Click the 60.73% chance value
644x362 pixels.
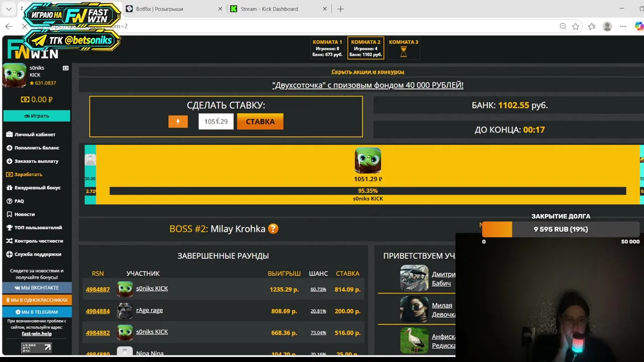point(318,290)
